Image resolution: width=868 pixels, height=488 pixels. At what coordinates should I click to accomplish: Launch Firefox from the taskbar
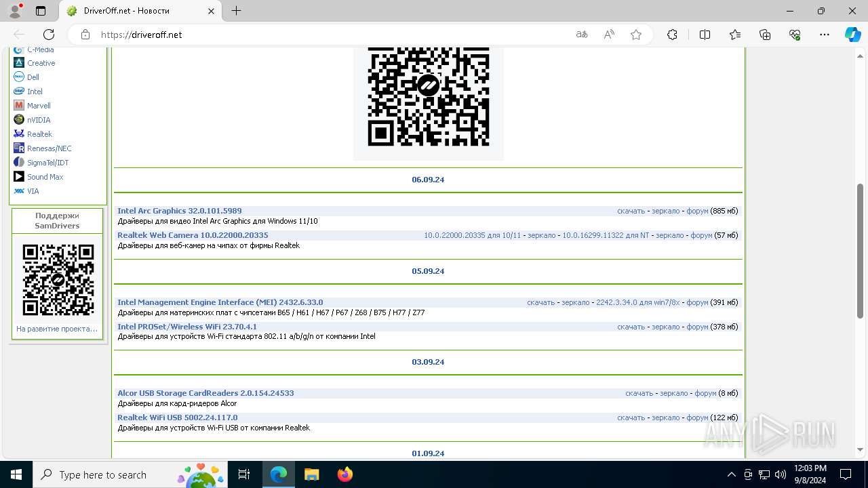(x=345, y=474)
